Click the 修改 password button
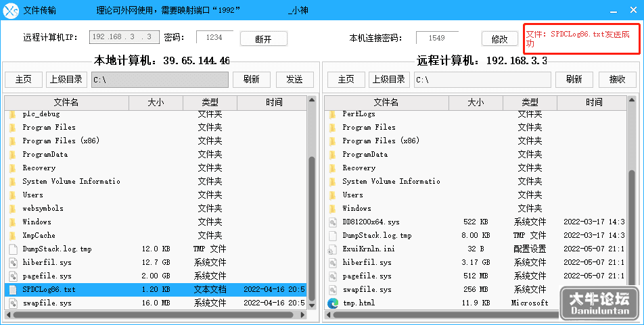644x325 pixels. (x=500, y=39)
